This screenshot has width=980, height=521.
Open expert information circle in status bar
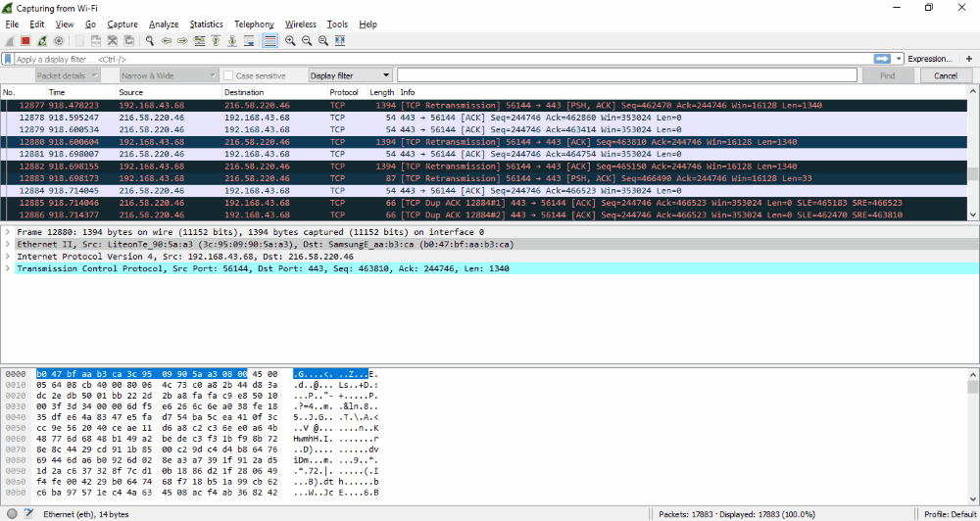pos(12,514)
